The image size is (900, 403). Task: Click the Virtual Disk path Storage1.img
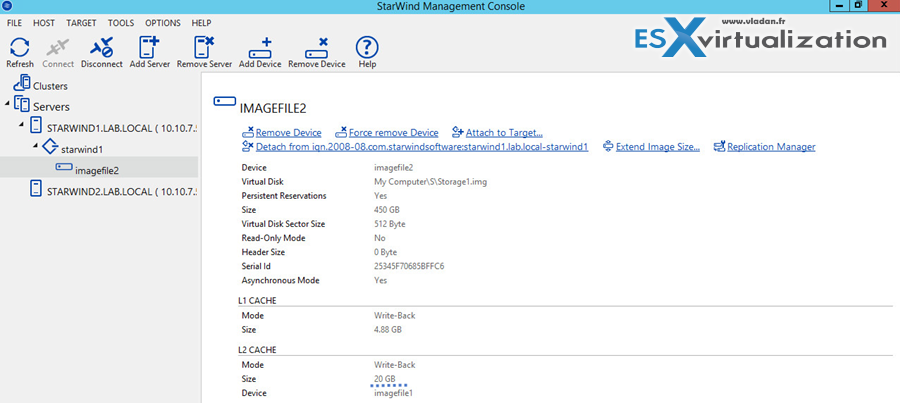[430, 181]
